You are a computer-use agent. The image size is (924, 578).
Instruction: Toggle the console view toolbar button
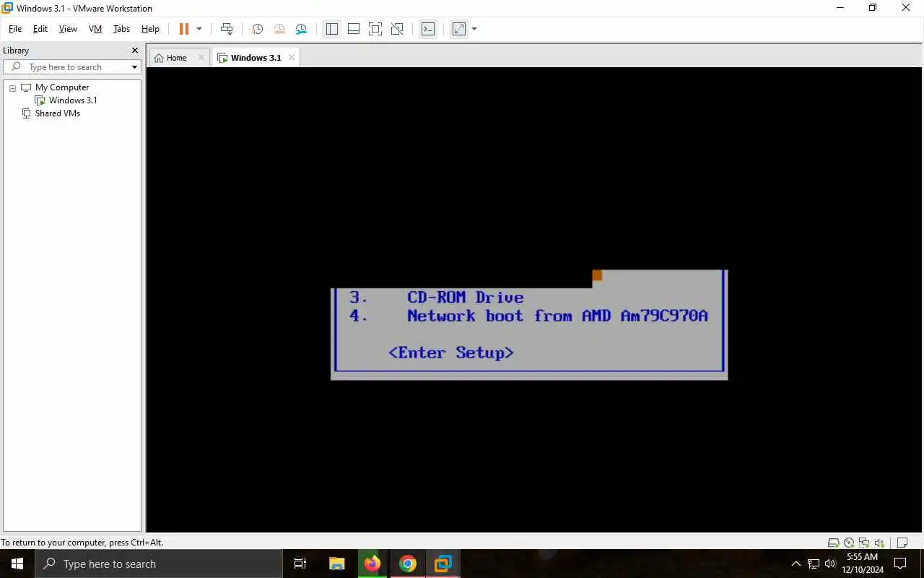(428, 29)
